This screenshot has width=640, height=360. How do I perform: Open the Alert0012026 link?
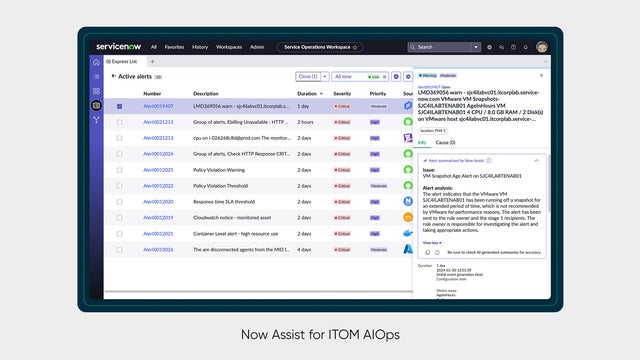[158, 154]
